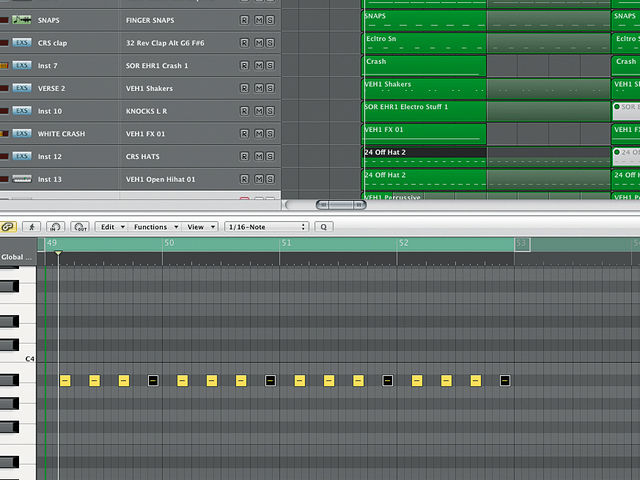This screenshot has width=640, height=480.
Task: Select the SOR EHR1 Electro Stuff 1 region
Action: (424, 111)
